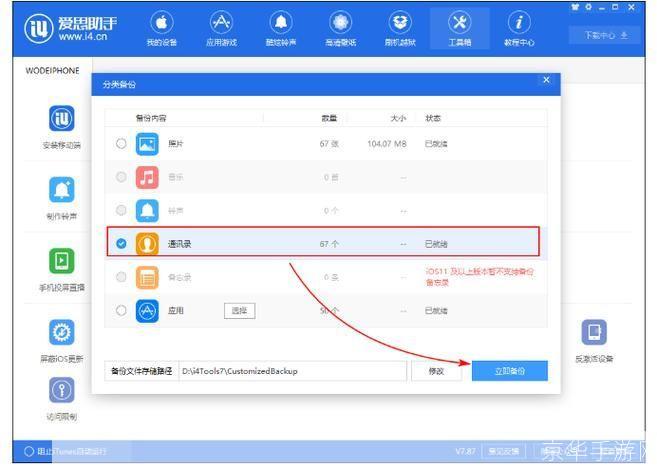
Task: Minimize the 爱思助手 main window
Action: 602,8
